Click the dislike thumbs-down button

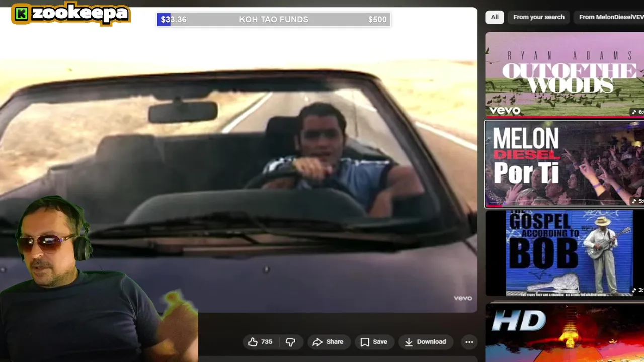pyautogui.click(x=290, y=342)
